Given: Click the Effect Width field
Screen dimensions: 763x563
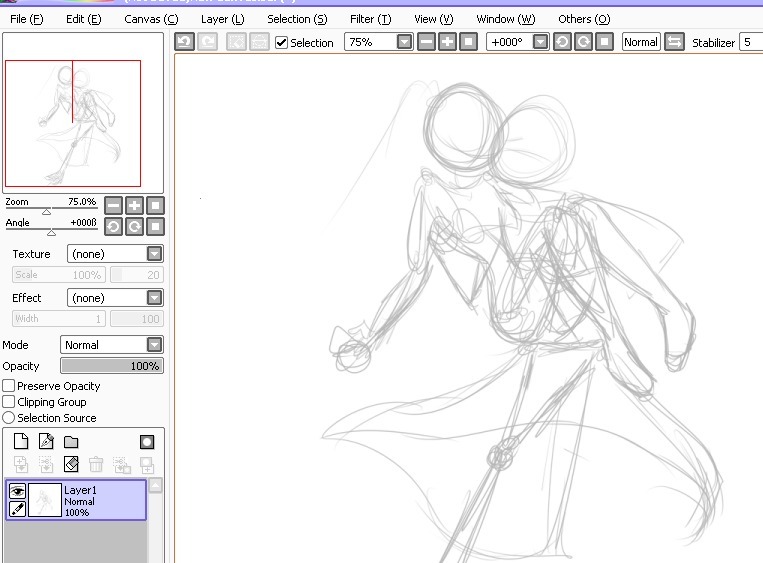Looking at the screenshot, I should click(58, 318).
